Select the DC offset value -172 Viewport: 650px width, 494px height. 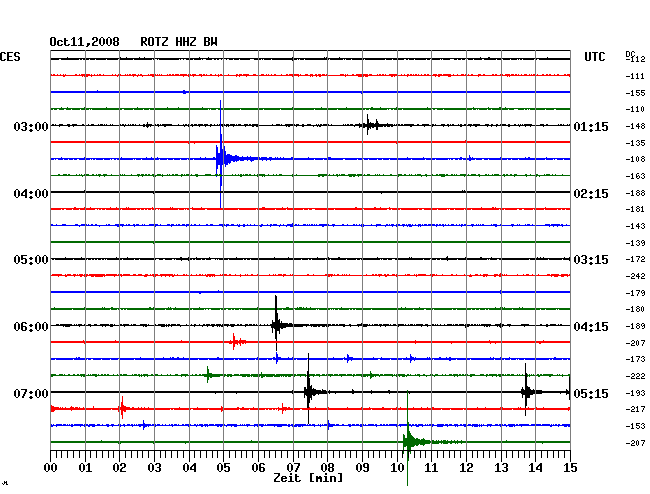coord(635,259)
